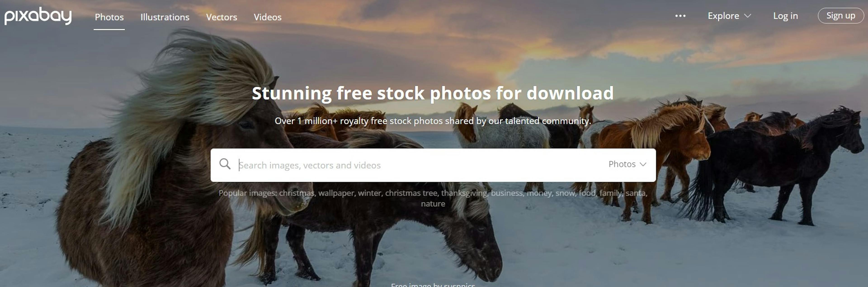The height and width of the screenshot is (287, 868).
Task: Open the Photos media type dropdown
Action: [x=627, y=164]
